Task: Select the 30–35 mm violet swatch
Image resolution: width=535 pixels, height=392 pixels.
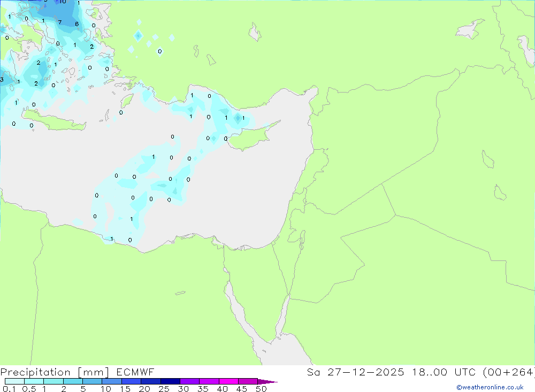Action: 189,381
